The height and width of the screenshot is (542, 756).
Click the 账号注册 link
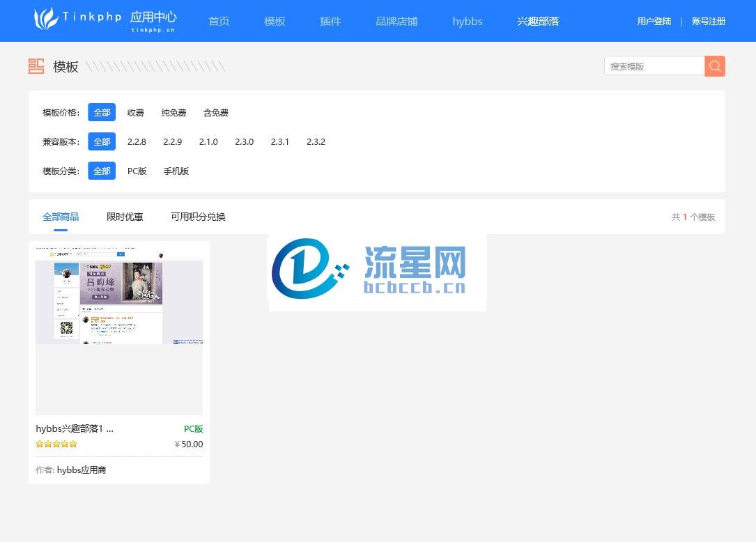(x=708, y=21)
